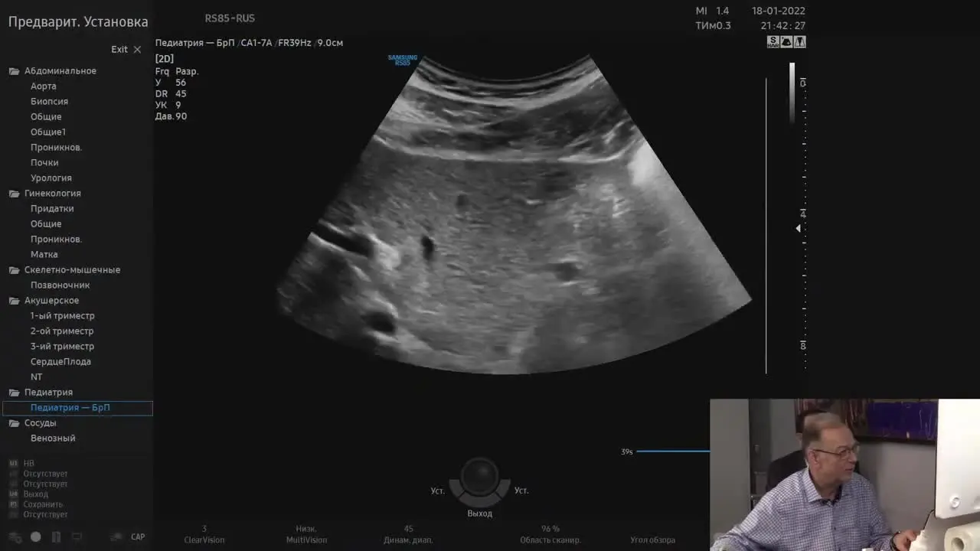
Task: Click the presenter webcam thumbnail
Action: click(844, 474)
